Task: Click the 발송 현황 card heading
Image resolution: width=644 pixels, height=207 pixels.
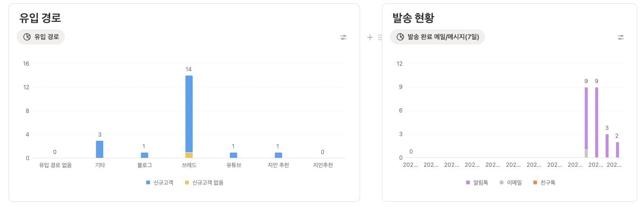Action: coord(413,18)
